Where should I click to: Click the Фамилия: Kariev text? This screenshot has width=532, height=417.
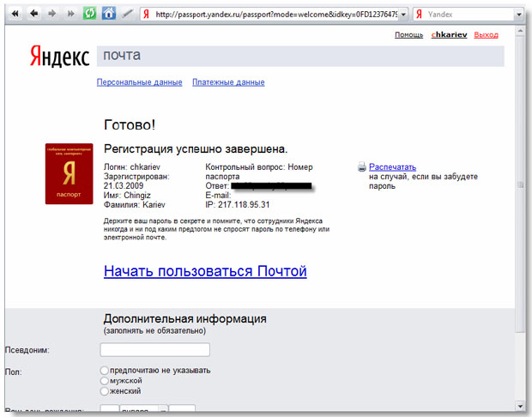tap(135, 204)
